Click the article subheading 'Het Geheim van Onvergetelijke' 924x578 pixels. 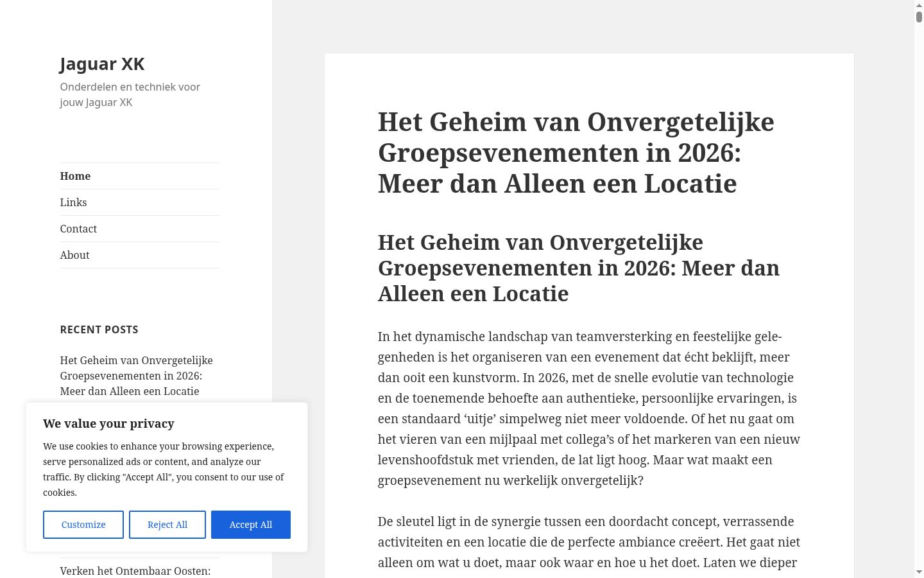click(578, 268)
